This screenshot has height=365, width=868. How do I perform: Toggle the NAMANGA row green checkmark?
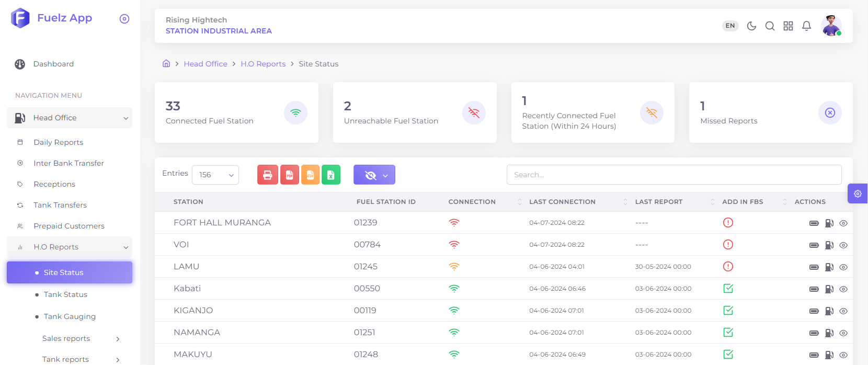[x=728, y=333]
